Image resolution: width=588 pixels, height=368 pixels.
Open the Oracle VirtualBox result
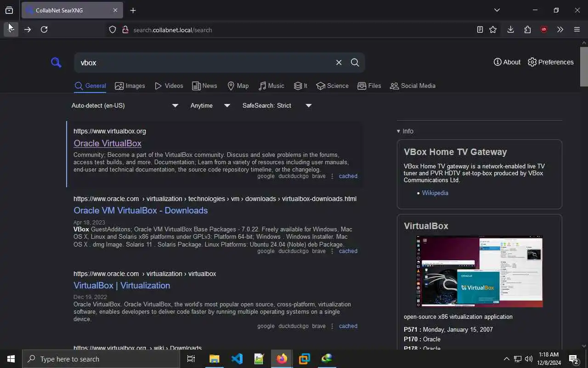tap(107, 143)
